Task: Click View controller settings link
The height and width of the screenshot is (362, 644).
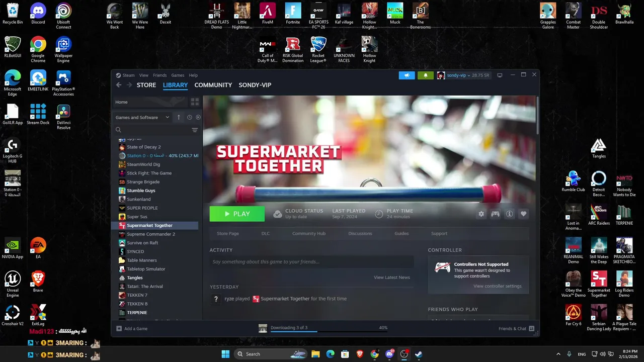Action: (498, 286)
